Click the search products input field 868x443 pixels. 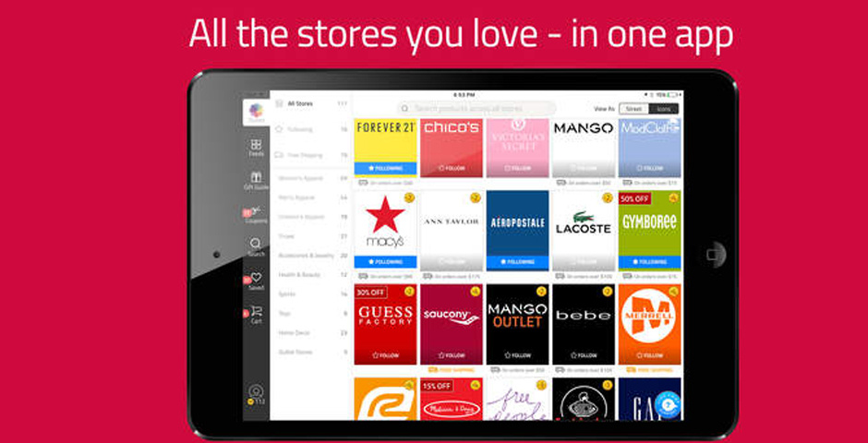click(x=476, y=108)
